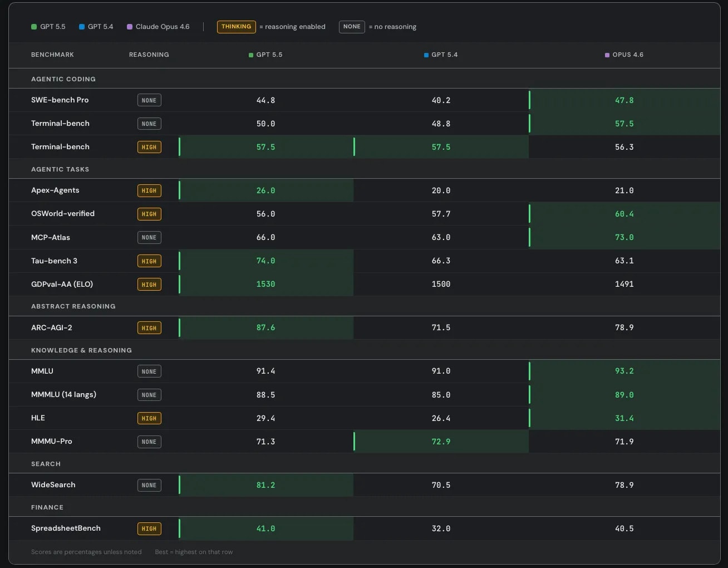Click the HIGH badge in Tau-bench 3 row
728x568 pixels.
(x=149, y=261)
